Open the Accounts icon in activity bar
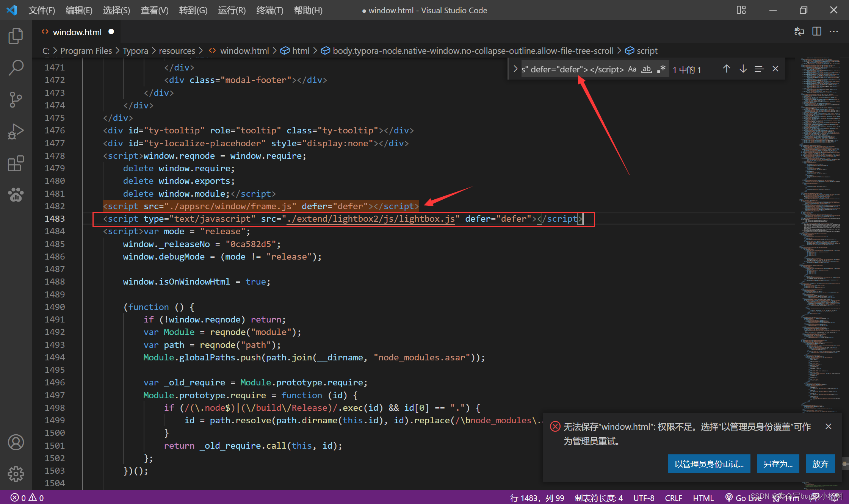The height and width of the screenshot is (504, 849). click(x=16, y=442)
